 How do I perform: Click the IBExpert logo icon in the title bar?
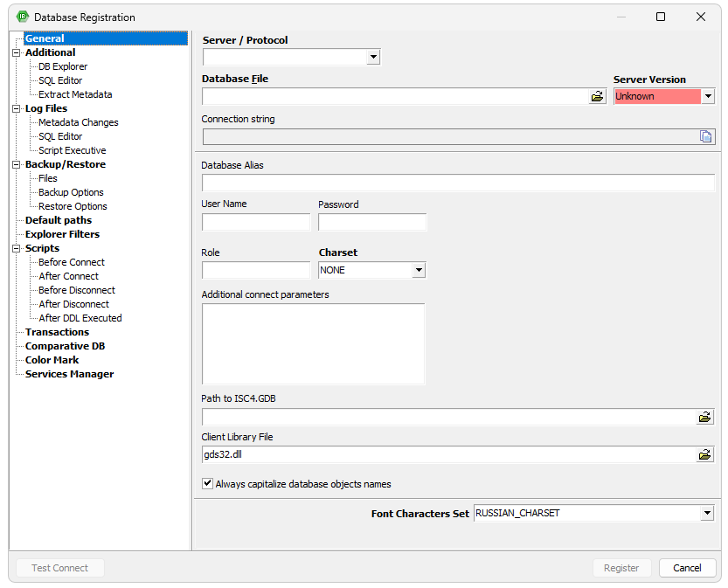tap(23, 17)
